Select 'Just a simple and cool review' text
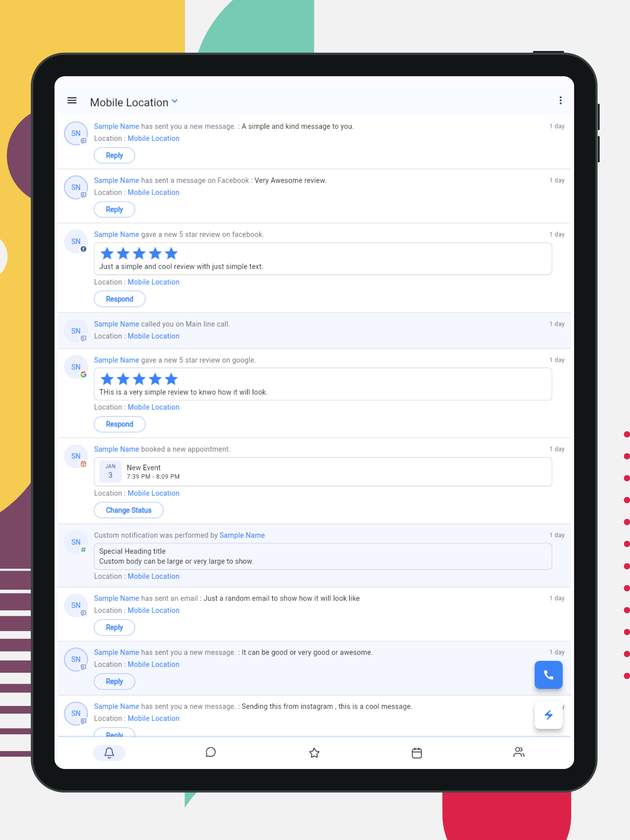Image resolution: width=630 pixels, height=840 pixels. tap(181, 267)
